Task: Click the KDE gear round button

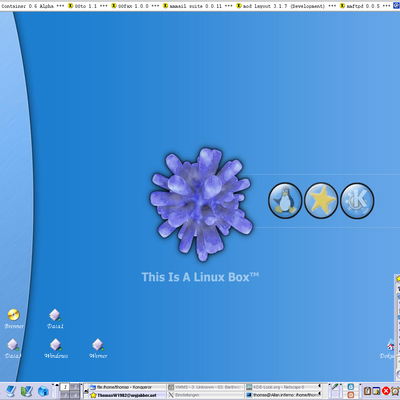Action: tap(357, 200)
